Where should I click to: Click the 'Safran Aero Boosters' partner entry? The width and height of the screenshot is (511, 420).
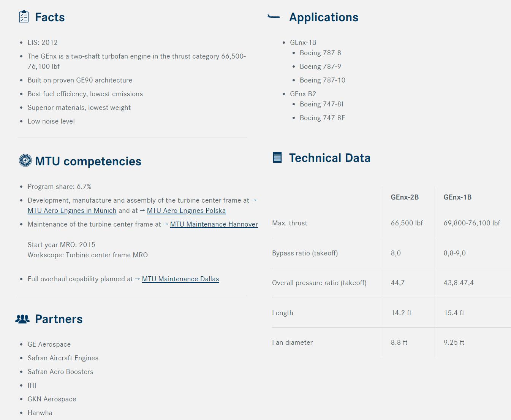tap(60, 372)
